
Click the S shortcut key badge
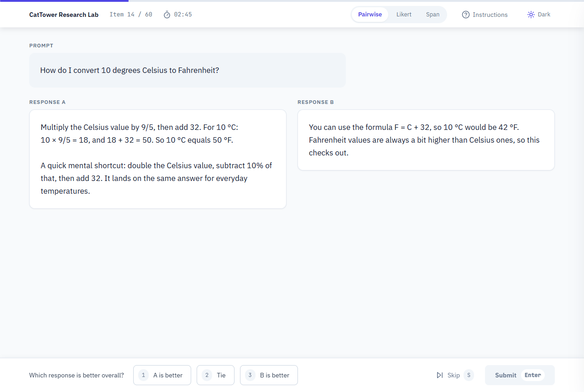pyautogui.click(x=469, y=375)
